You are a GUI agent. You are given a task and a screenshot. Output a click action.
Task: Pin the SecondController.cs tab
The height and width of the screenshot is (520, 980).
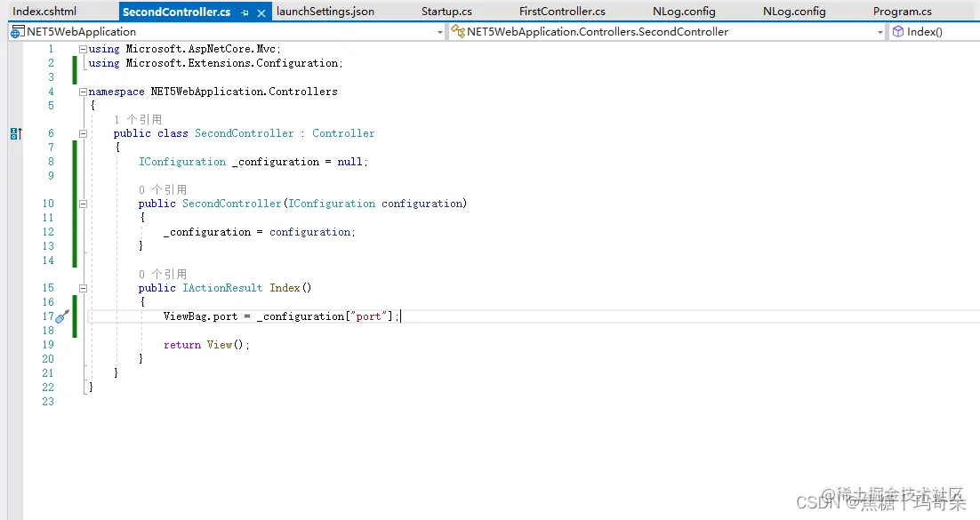pyautogui.click(x=245, y=12)
